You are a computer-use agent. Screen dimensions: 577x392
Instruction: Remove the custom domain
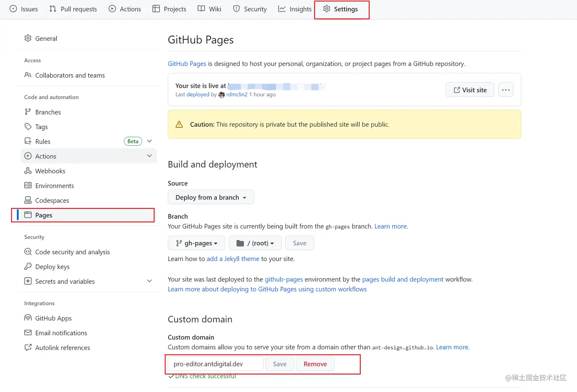pos(315,364)
